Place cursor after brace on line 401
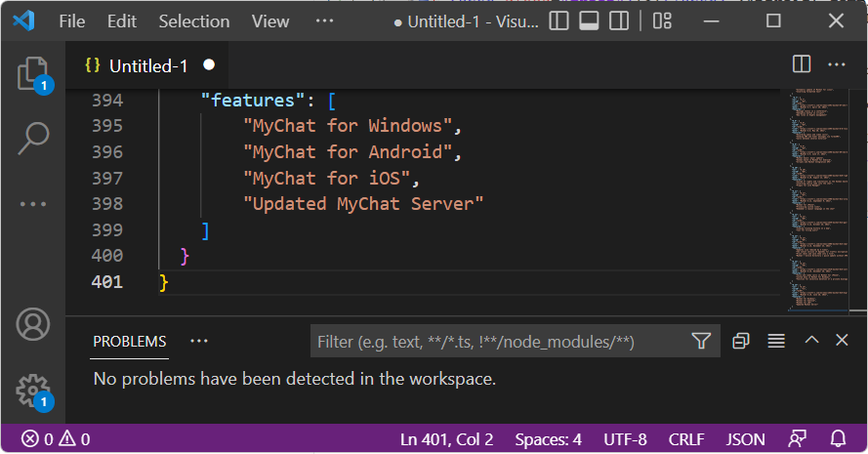The width and height of the screenshot is (868, 454). coord(169,282)
